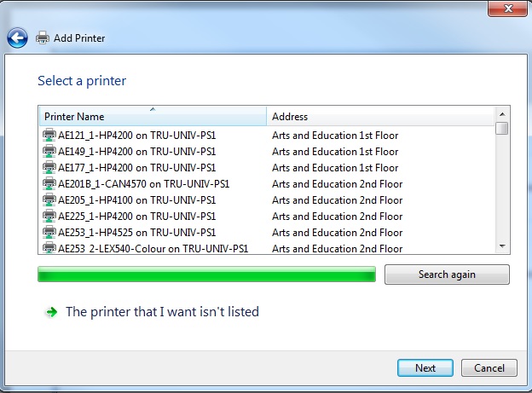This screenshot has width=532, height=393.
Task: Select printer icon for AE201B_1-CAN4570
Action: (x=49, y=183)
